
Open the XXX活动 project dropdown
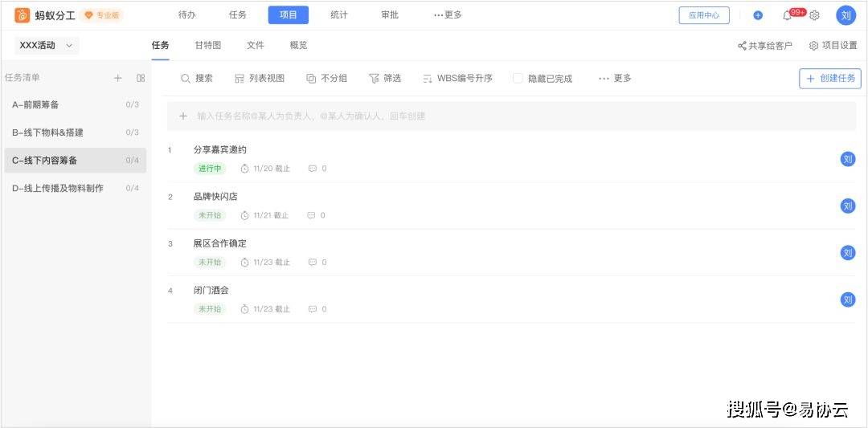[x=47, y=46]
